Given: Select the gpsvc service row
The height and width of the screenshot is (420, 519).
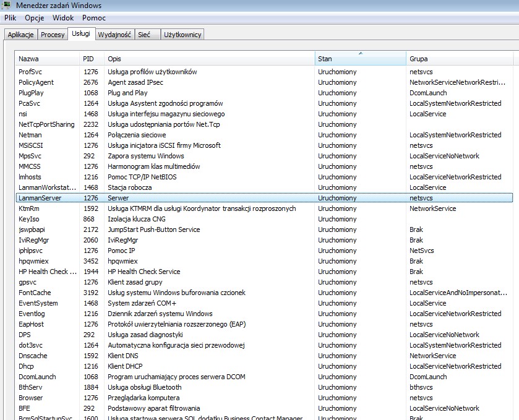Looking at the screenshot, I should coord(264,282).
